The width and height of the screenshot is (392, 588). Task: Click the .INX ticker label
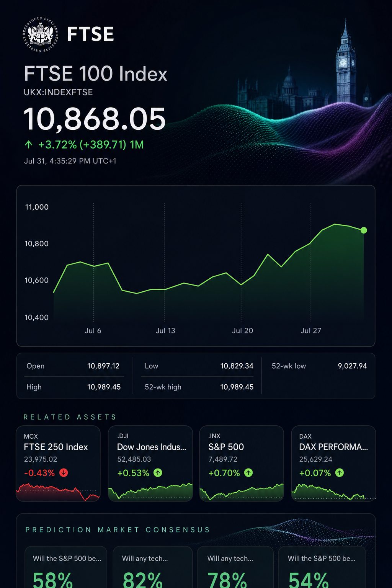(x=214, y=436)
